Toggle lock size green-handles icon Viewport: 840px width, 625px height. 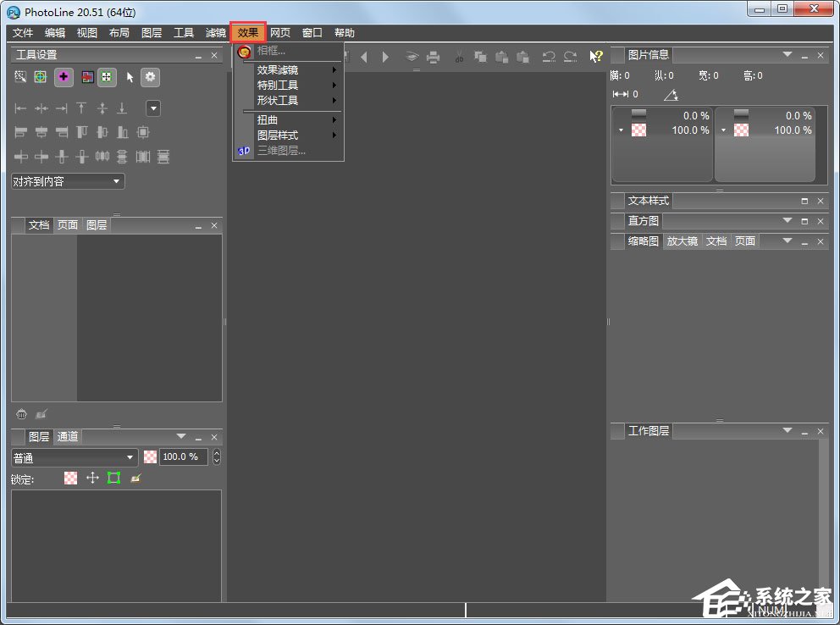click(113, 478)
